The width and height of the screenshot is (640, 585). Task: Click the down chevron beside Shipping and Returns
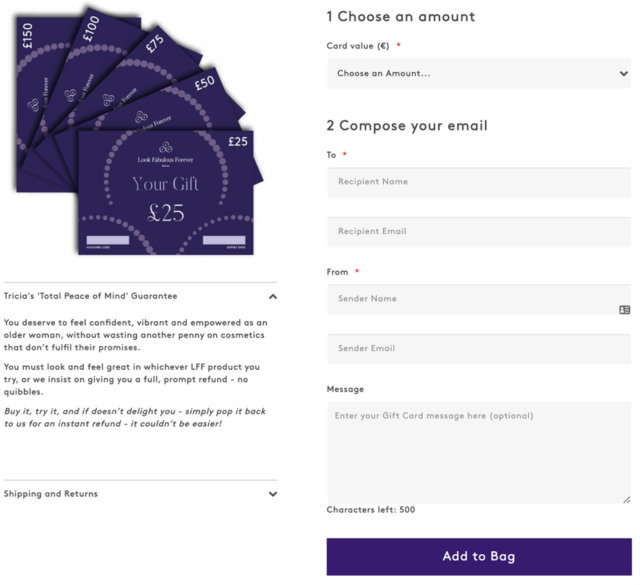click(x=273, y=494)
